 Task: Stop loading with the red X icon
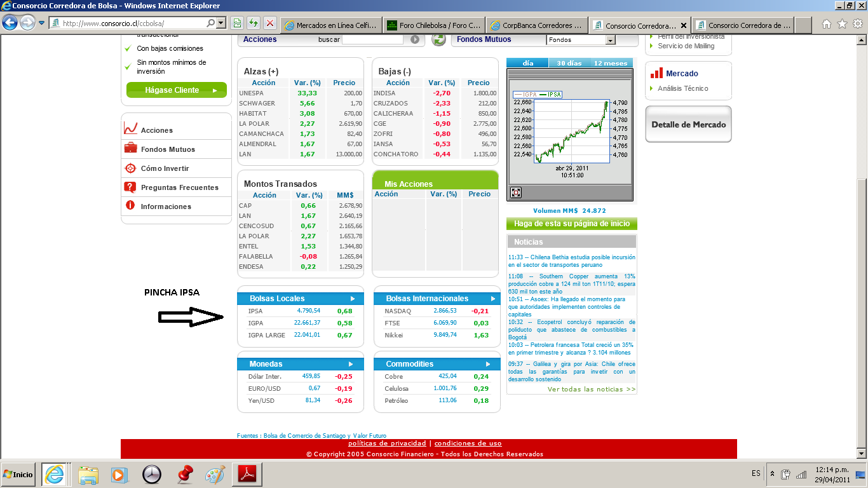(270, 24)
